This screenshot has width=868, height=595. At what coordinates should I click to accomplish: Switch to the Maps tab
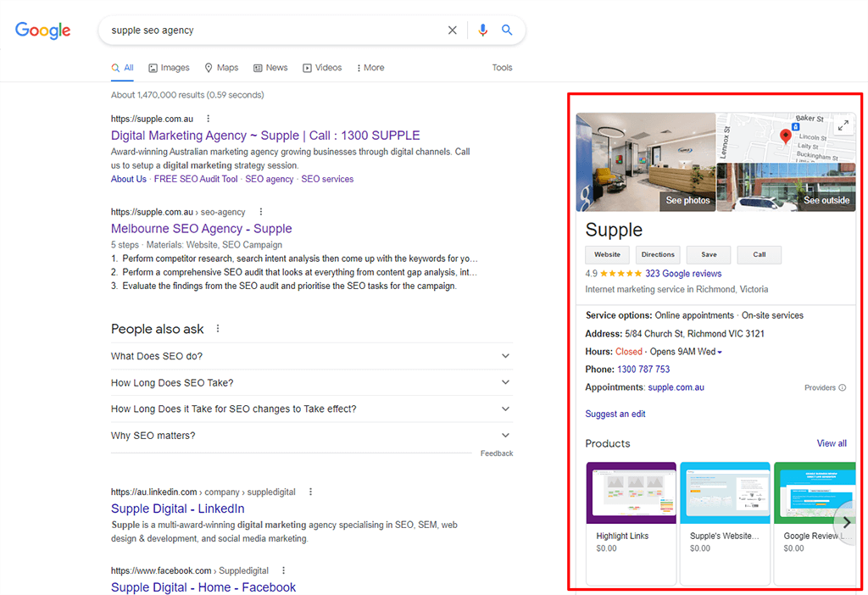tap(221, 68)
